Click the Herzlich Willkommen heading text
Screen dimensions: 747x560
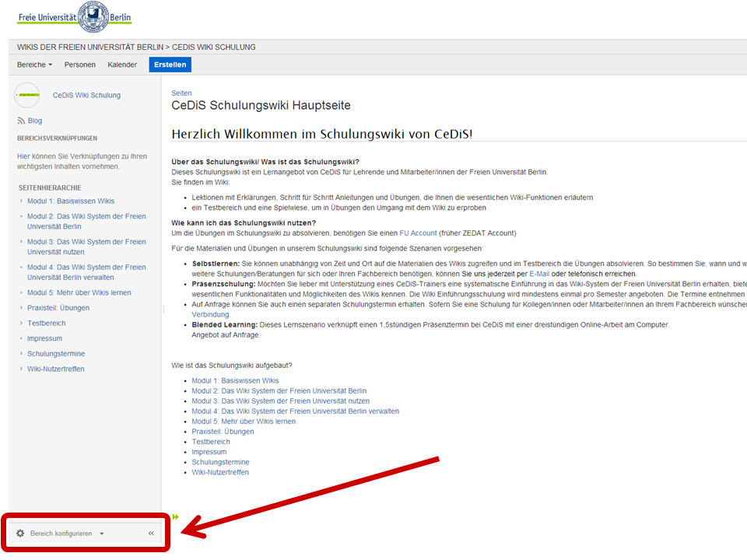322,134
